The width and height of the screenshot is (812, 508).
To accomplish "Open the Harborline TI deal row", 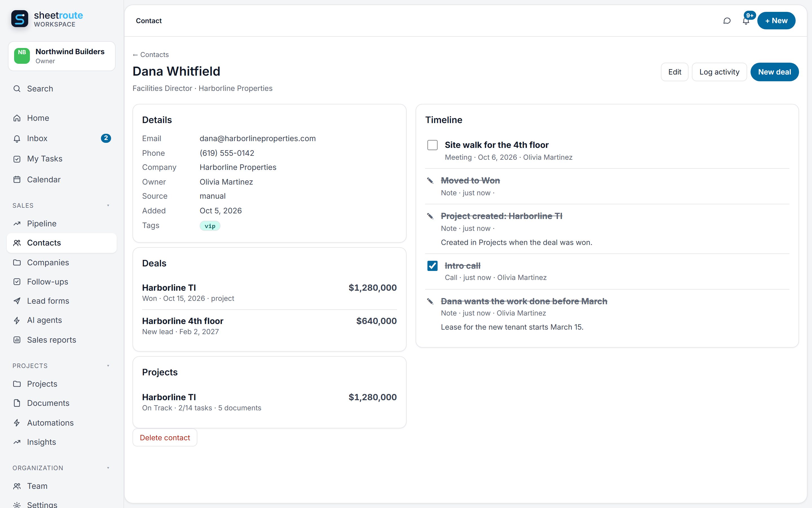I will 270,293.
